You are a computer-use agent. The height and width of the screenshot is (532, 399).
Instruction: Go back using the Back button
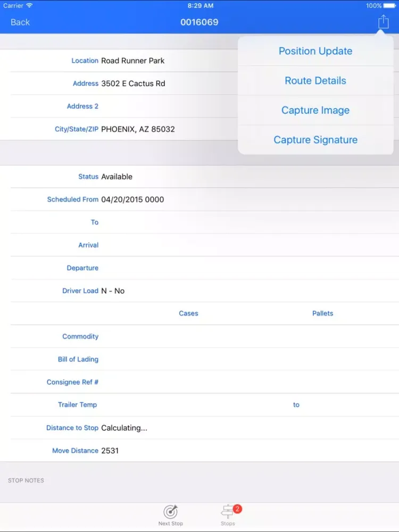point(20,22)
